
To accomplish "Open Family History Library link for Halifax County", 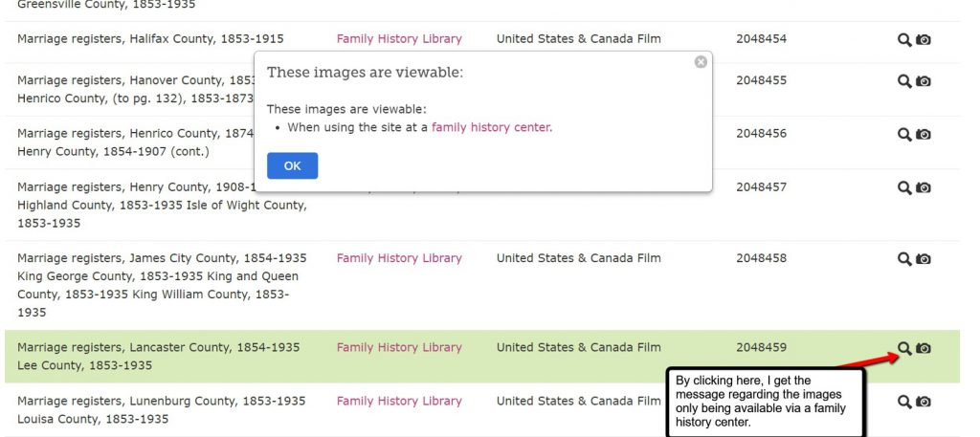I will pos(399,39).
